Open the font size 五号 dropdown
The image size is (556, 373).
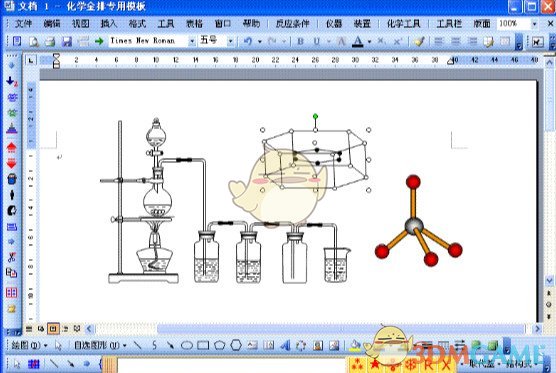point(230,41)
